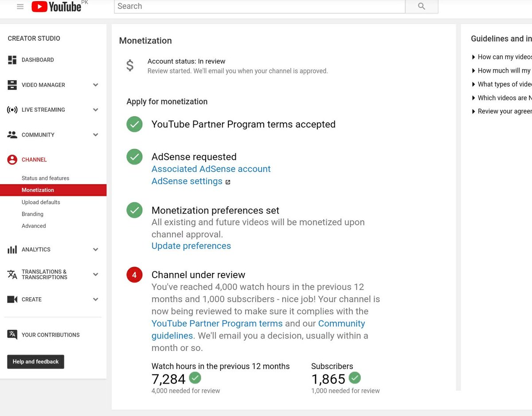Open Status and features page
The height and width of the screenshot is (416, 532).
pyautogui.click(x=45, y=178)
